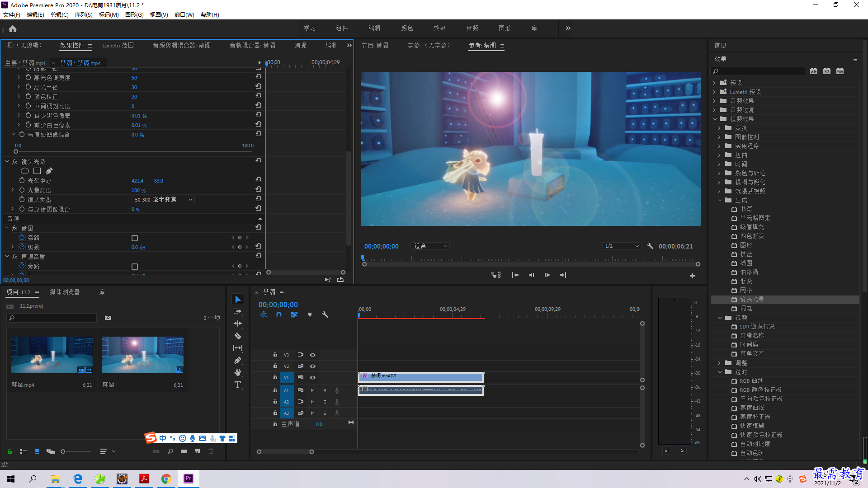Collapse 镜头光晕 effect properties
This screenshot has width=868, height=488.
click(x=7, y=162)
